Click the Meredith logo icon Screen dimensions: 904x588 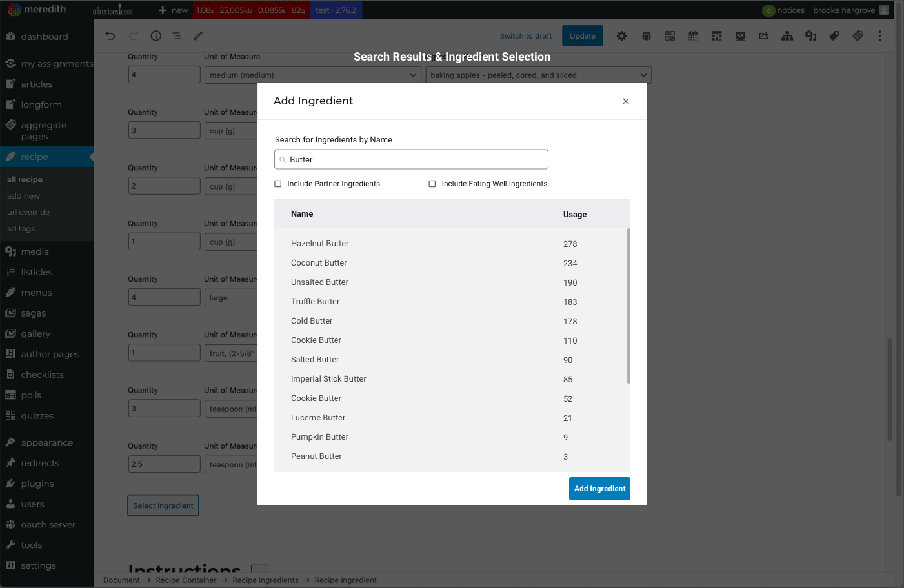[x=14, y=10]
